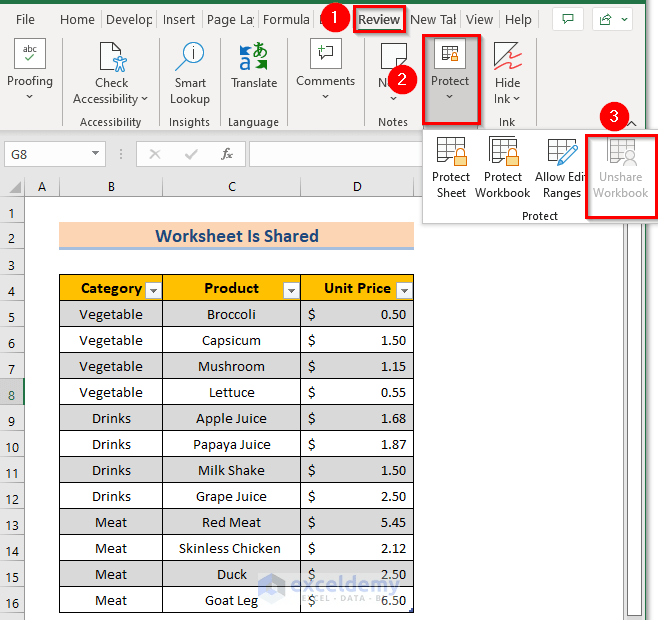Open Unit Price column filter dropdown

[x=405, y=290]
